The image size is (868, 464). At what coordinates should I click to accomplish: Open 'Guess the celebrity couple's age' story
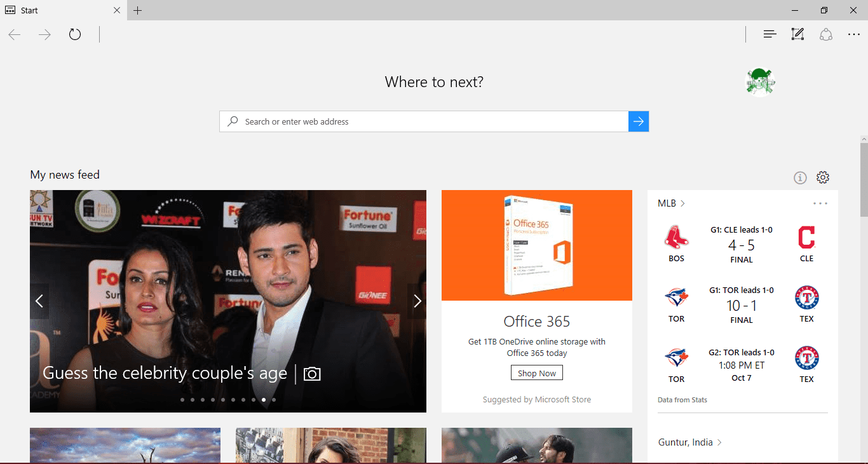(x=165, y=373)
